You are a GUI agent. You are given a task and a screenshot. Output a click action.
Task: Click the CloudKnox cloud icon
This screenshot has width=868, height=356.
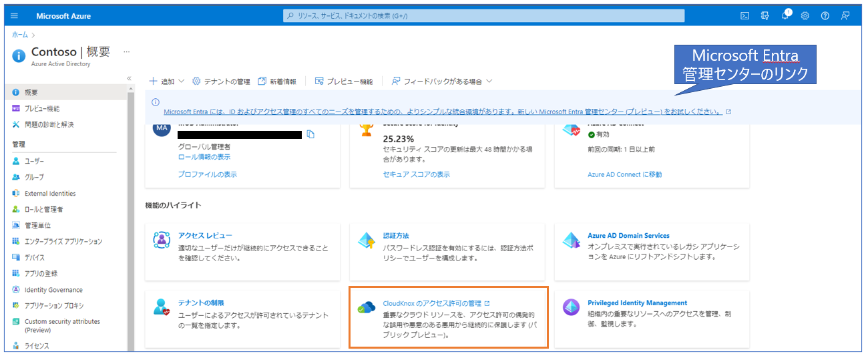click(x=367, y=307)
